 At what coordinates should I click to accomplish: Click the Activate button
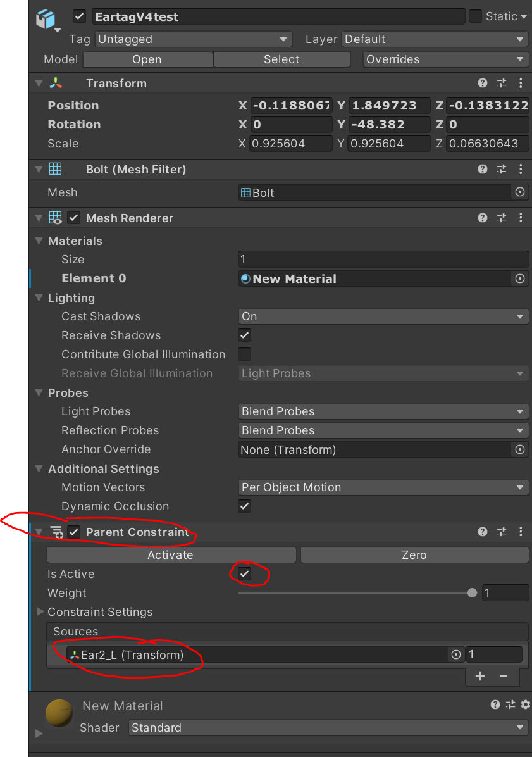click(171, 555)
